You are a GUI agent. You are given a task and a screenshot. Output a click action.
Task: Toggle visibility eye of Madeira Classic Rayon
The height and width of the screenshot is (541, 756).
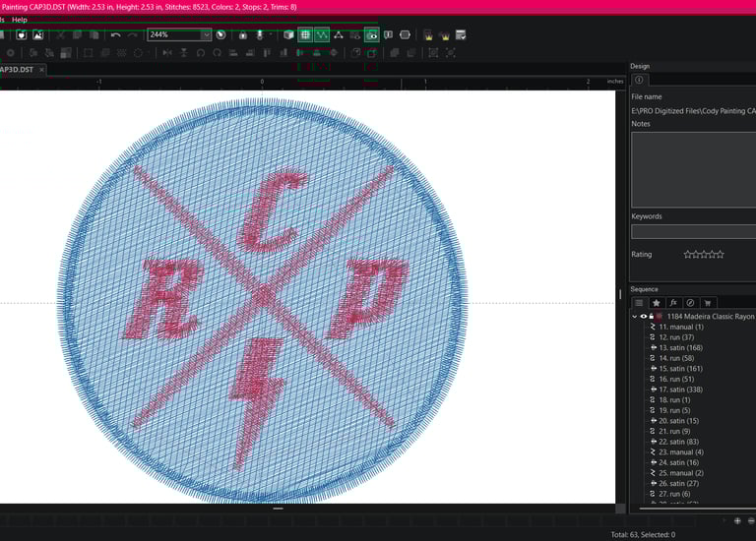point(643,317)
